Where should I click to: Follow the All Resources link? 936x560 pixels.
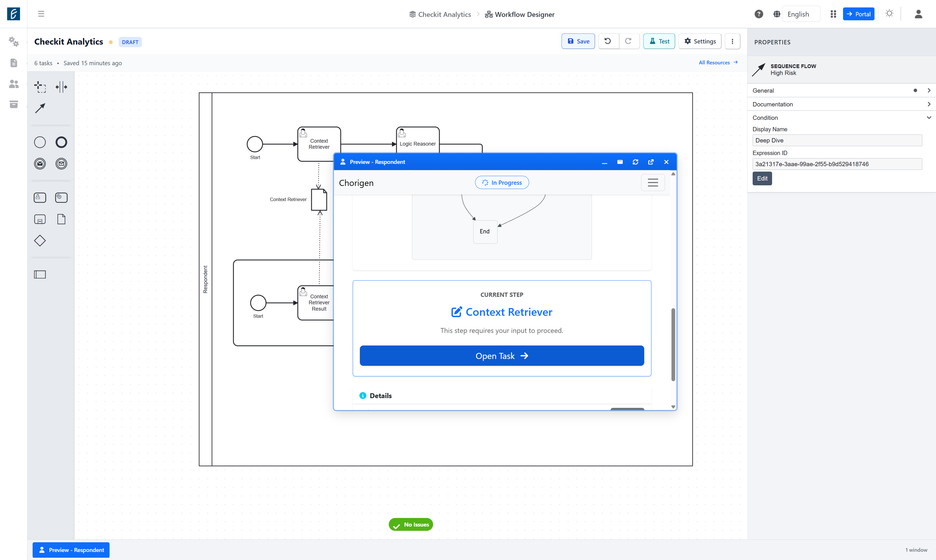718,63
